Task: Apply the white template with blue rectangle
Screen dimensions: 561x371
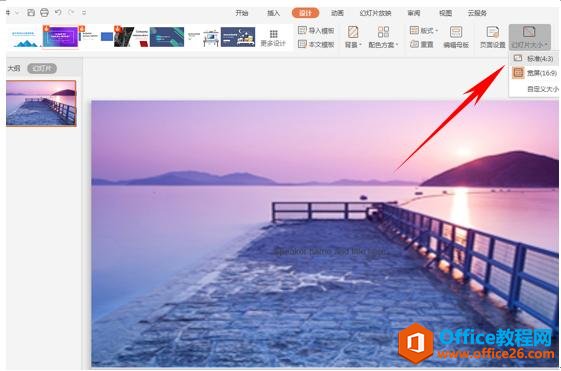Action: coord(96,37)
